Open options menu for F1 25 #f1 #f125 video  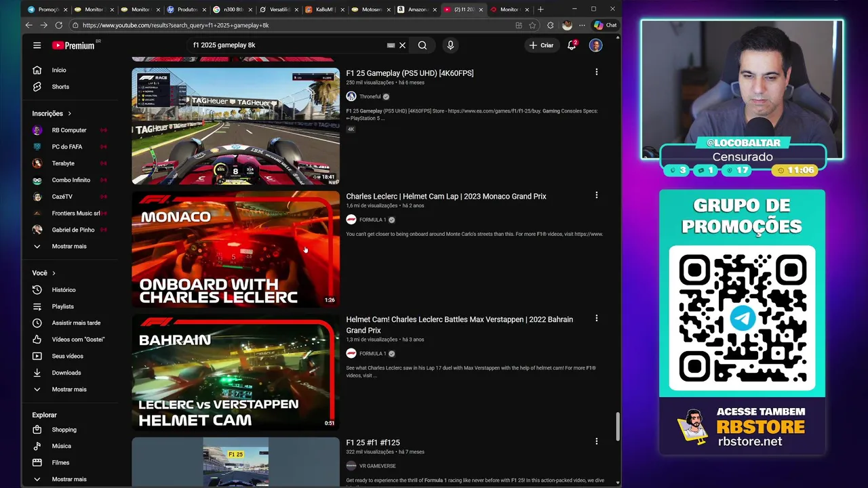596,441
